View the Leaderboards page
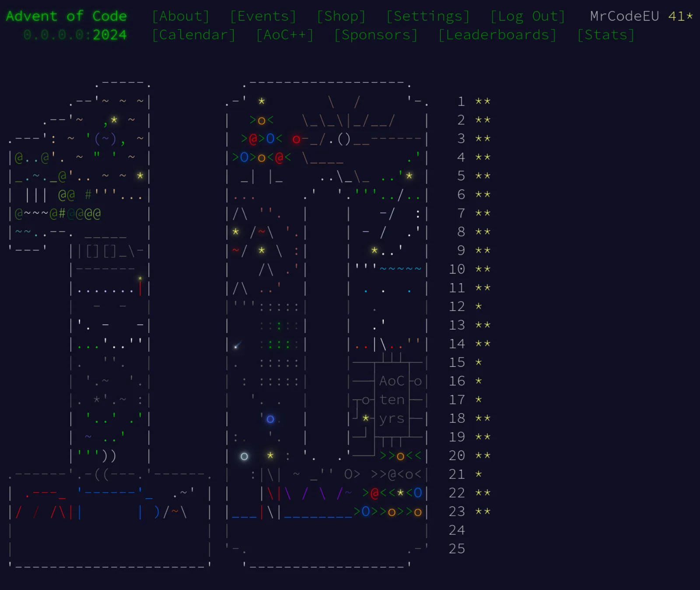 pyautogui.click(x=497, y=35)
